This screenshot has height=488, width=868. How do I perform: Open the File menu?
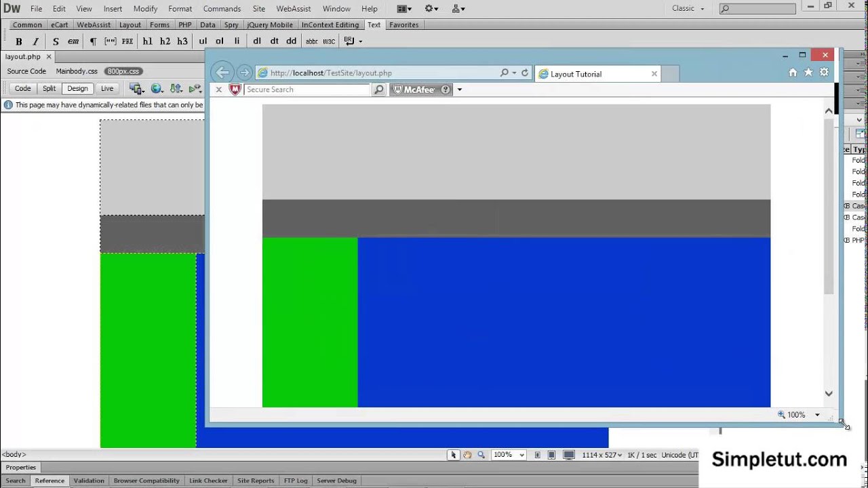click(37, 9)
